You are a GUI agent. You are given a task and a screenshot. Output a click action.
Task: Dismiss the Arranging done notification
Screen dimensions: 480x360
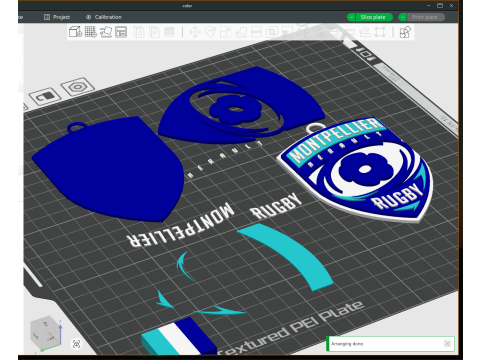447,343
